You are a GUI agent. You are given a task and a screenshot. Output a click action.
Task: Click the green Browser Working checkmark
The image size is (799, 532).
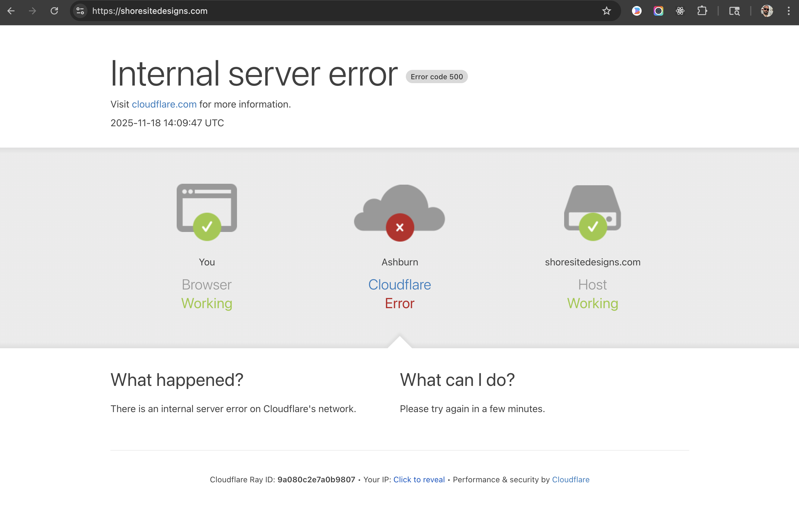point(207,227)
